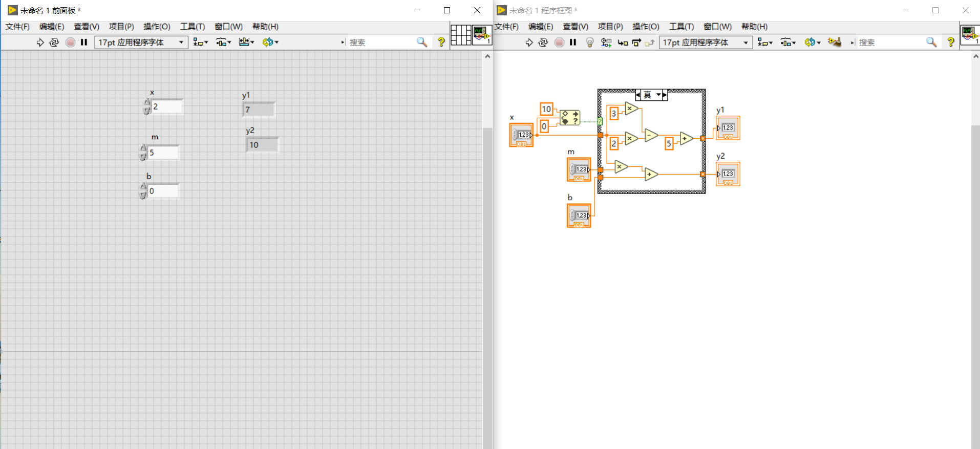
Task: Open Resize Objects dropdown in front panel
Action: click(246, 42)
